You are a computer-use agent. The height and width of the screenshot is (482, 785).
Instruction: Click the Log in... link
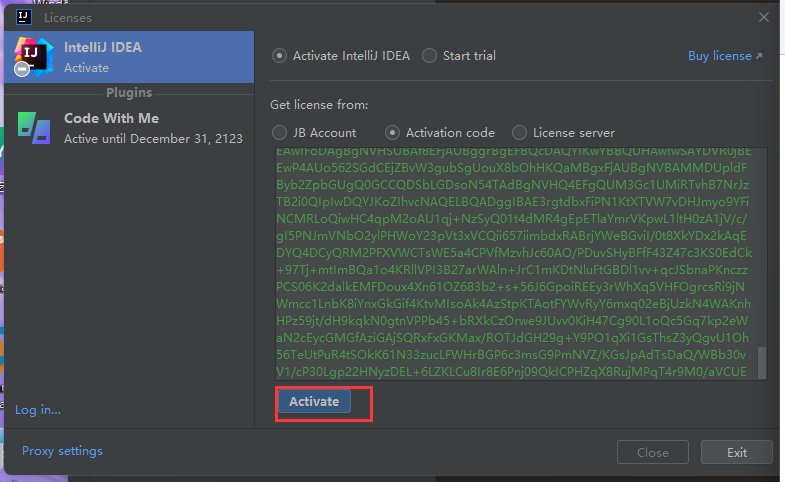click(x=38, y=410)
